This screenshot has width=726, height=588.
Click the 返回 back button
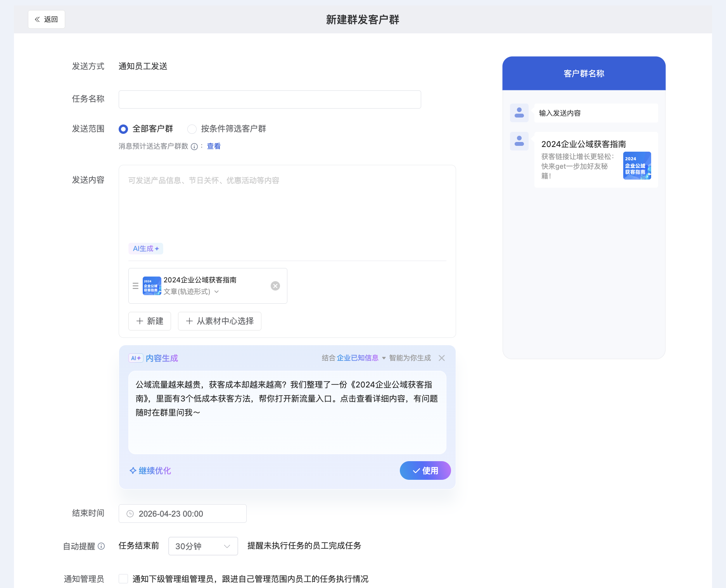pyautogui.click(x=46, y=19)
